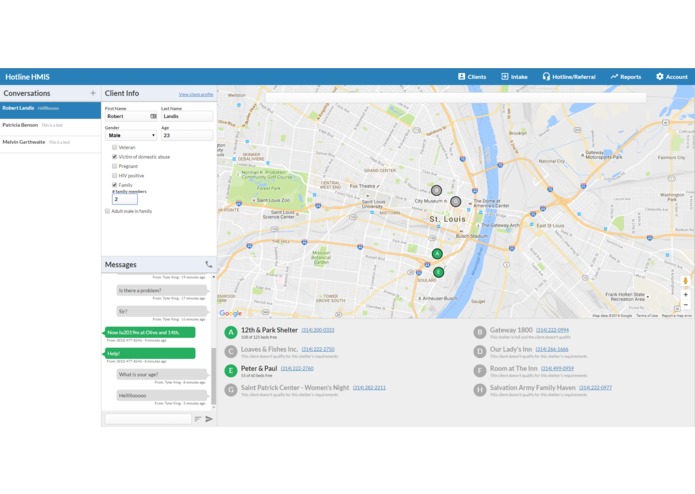Click the message text input box
Image resolution: width=695 pixels, height=494 pixels.
coord(148,419)
